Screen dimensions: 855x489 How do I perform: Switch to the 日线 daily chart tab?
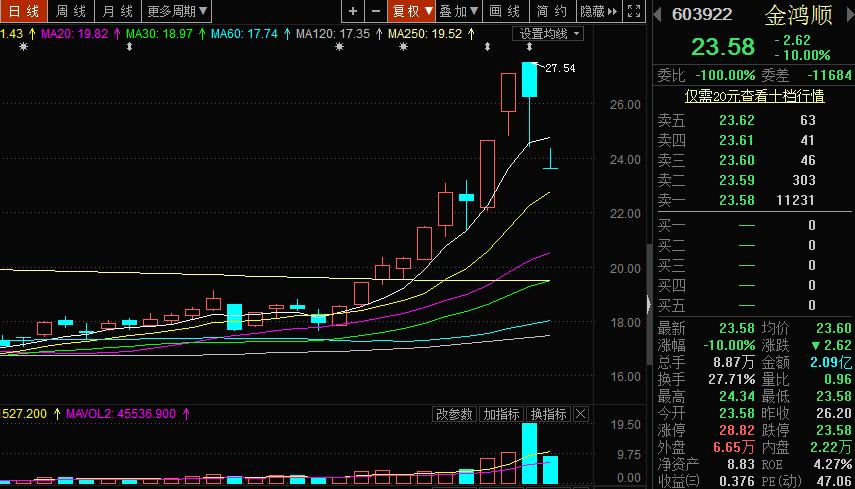point(23,11)
